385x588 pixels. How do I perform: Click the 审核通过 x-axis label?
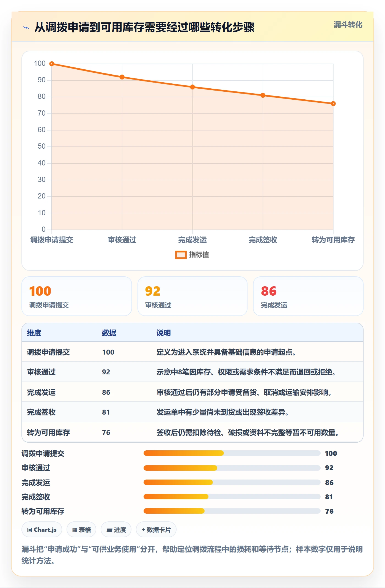(122, 240)
